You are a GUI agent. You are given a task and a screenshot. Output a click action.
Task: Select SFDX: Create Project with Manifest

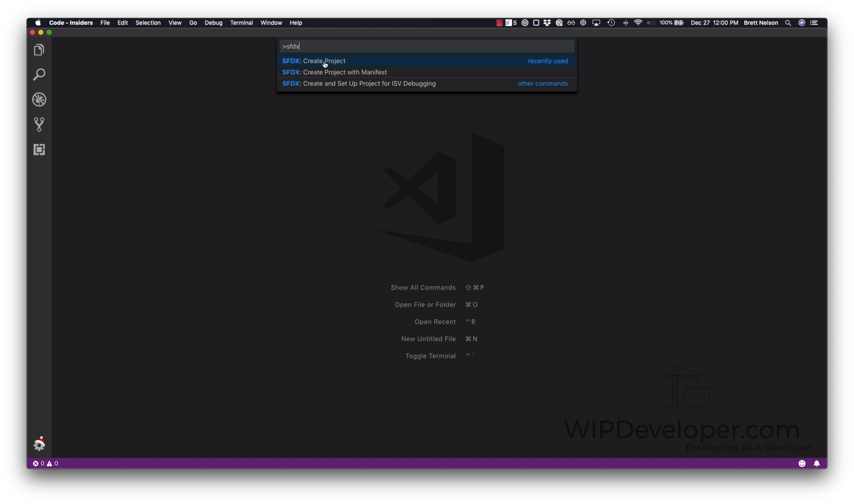427,72
